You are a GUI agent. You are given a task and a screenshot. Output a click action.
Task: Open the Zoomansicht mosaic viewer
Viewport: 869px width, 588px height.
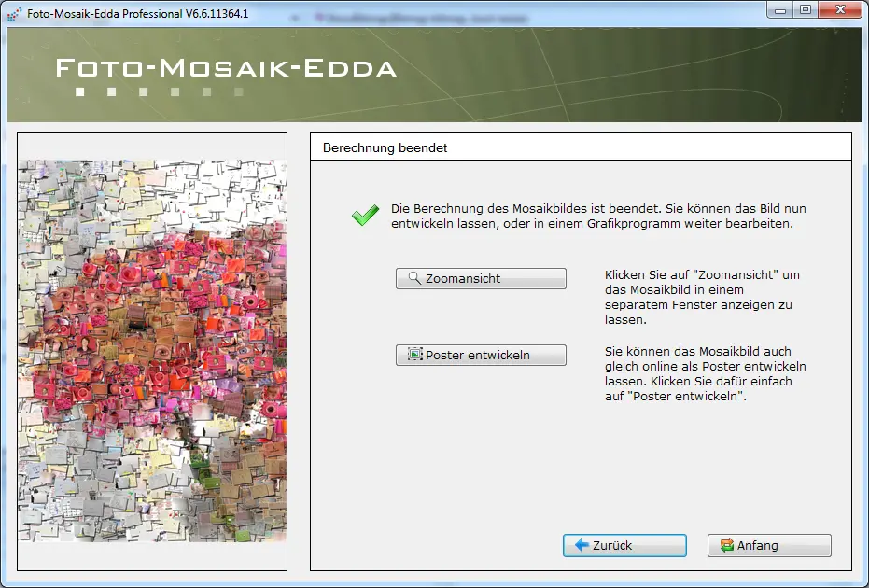click(481, 278)
